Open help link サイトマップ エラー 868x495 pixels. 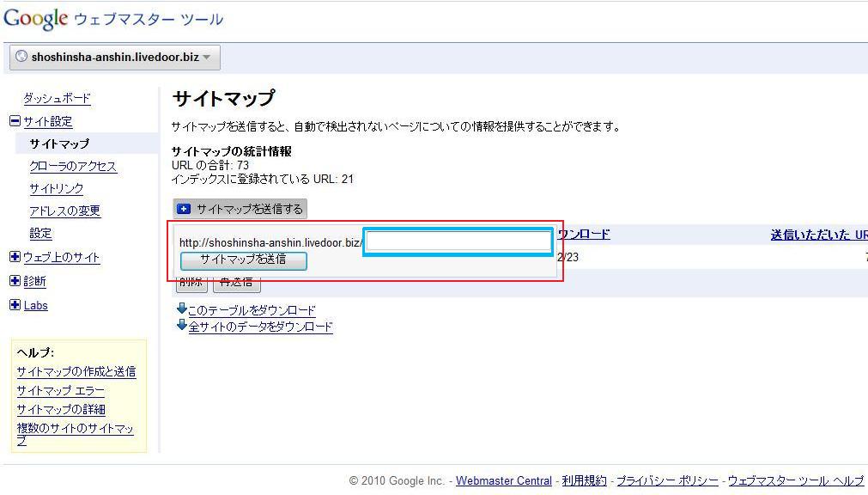60,391
